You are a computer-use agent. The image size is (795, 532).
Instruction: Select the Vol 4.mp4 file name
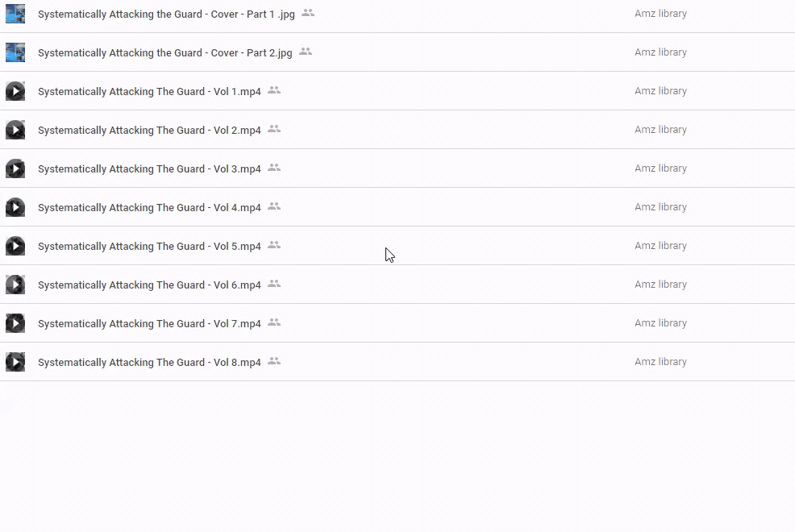point(149,208)
